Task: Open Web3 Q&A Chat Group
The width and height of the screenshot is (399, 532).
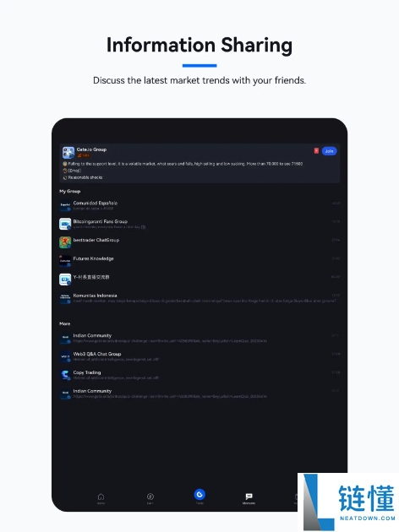Action: [x=199, y=356]
